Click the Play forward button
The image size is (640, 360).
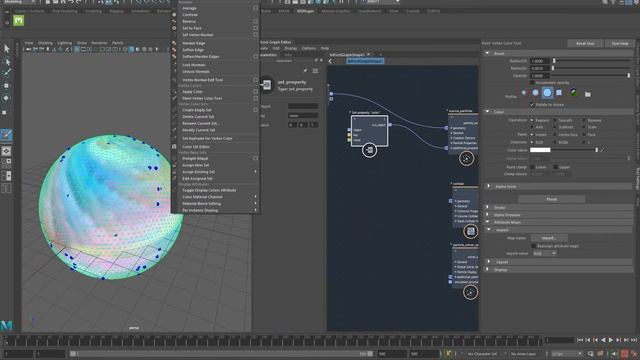click(611, 340)
